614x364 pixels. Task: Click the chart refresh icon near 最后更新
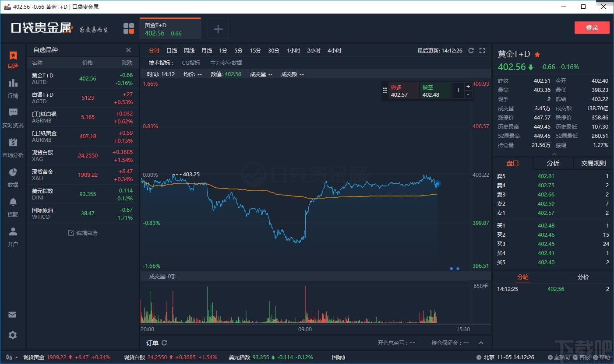point(471,50)
